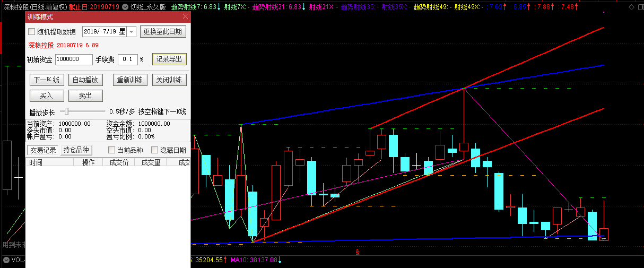This screenshot has width=644, height=268.
Task: Click 当前资产: 1000000.00 text
Action: pos(58,124)
